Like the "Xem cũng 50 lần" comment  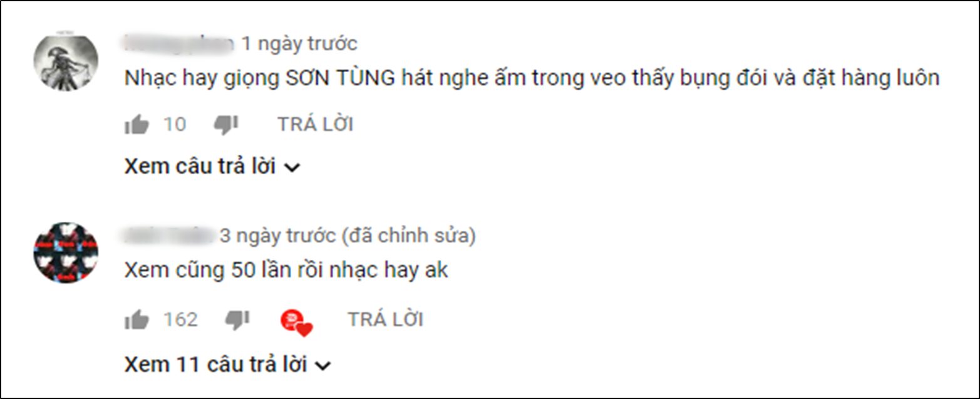point(137,321)
